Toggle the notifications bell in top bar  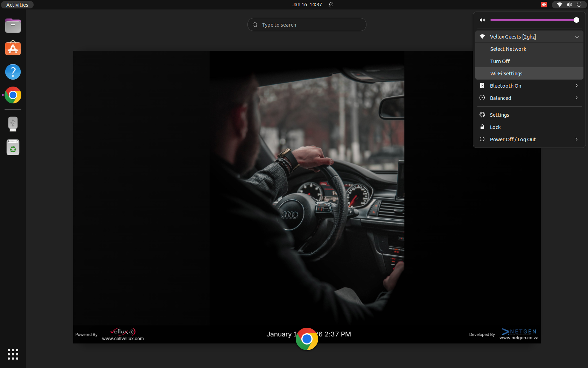point(331,5)
